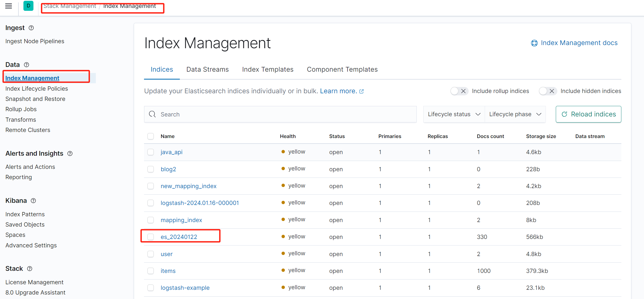Click the Search indices input field
Viewport: 644px width, 299px height.
pos(280,114)
